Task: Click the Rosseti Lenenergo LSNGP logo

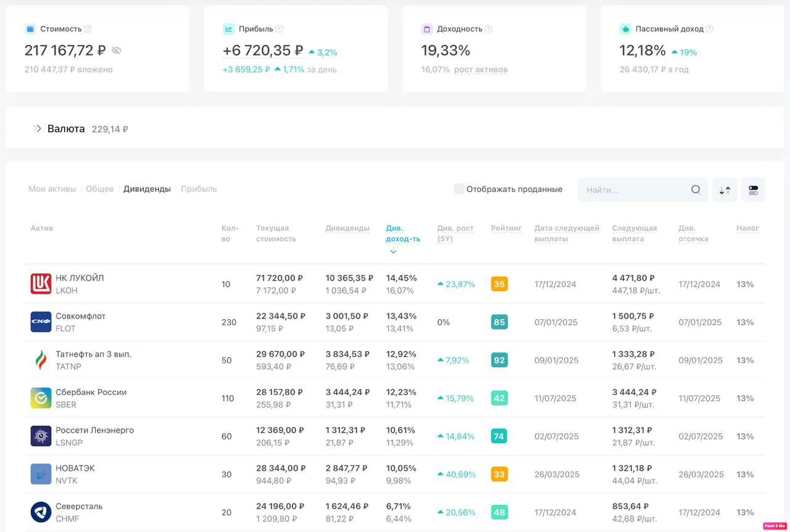Action: (x=41, y=436)
